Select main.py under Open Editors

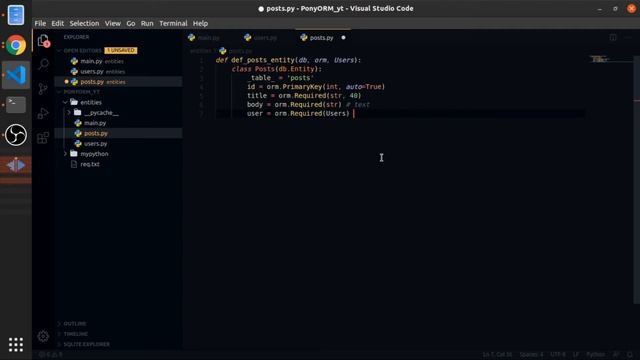pyautogui.click(x=118, y=61)
